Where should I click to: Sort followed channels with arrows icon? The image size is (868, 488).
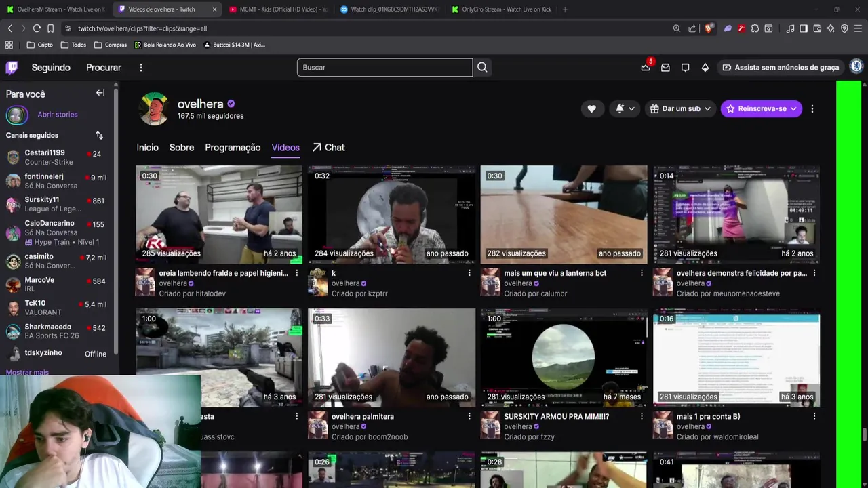(99, 135)
